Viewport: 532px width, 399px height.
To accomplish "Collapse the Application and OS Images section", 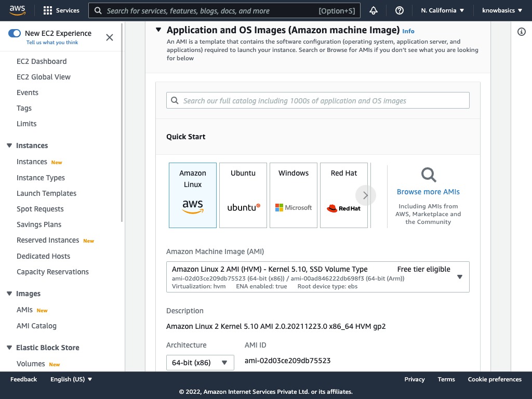I will point(158,30).
